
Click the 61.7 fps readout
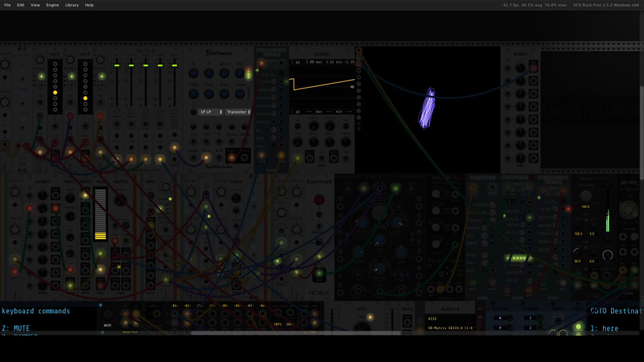point(511,5)
